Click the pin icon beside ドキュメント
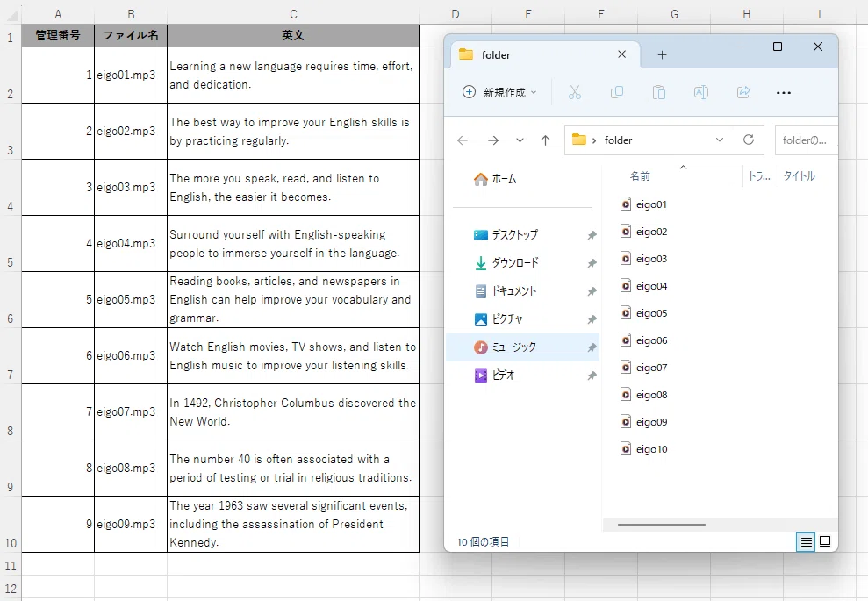The height and width of the screenshot is (601, 868). point(592,291)
